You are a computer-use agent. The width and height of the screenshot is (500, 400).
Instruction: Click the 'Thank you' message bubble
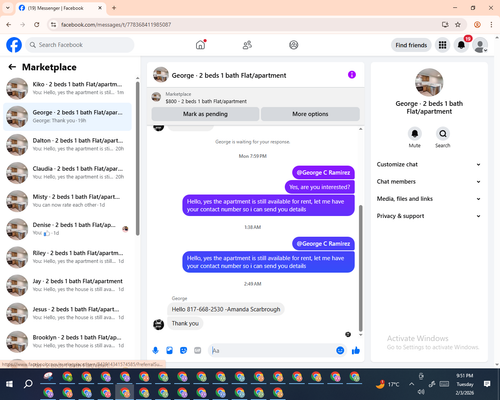point(185,323)
